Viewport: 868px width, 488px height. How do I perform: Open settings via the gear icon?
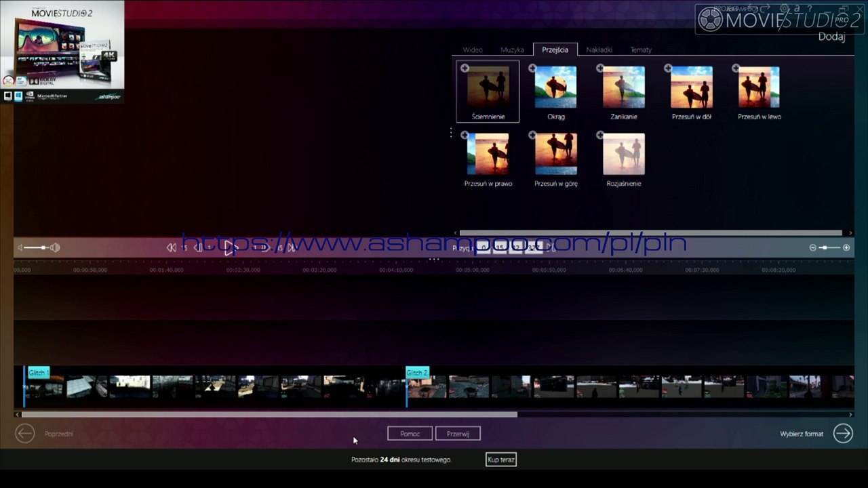tap(785, 9)
